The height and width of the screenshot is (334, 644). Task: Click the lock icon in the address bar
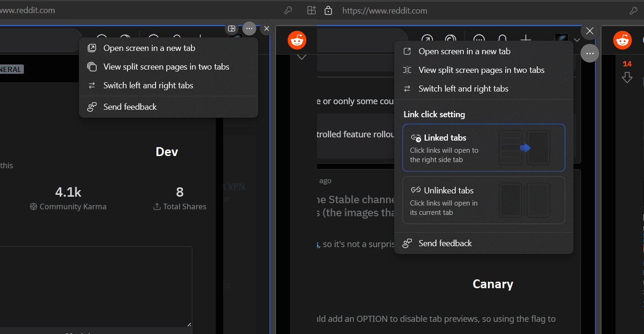(328, 10)
